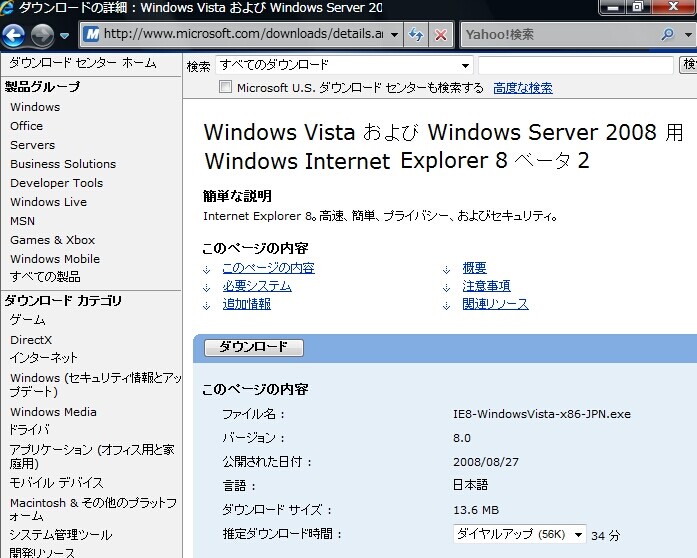Open アプリケーション (オフィス用と家庭用) category
Screen dimensions: 697x558
click(x=92, y=457)
